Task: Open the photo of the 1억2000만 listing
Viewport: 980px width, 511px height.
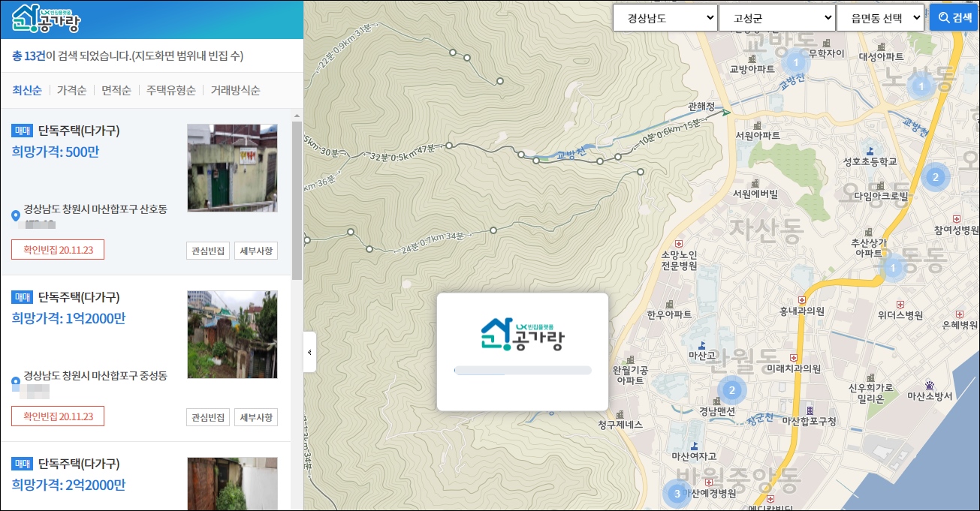Action: tap(232, 334)
